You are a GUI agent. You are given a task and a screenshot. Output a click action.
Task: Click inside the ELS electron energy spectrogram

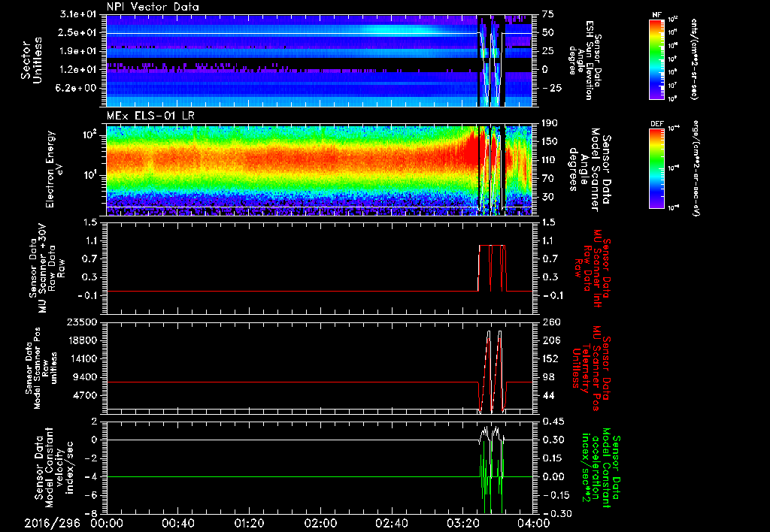click(319, 171)
